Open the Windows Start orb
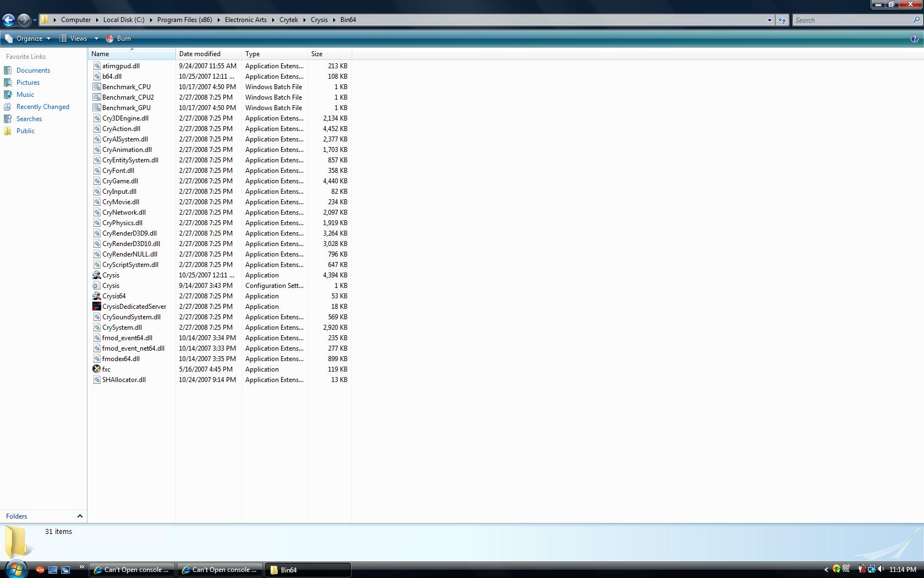924x578 pixels. pos(15,569)
